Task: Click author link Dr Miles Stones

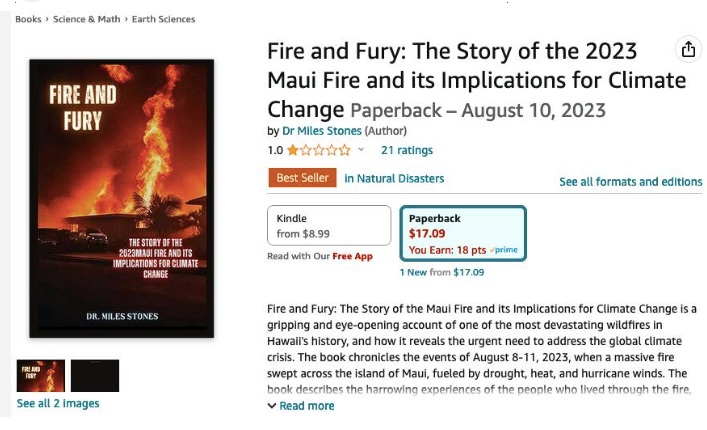Action: (321, 131)
